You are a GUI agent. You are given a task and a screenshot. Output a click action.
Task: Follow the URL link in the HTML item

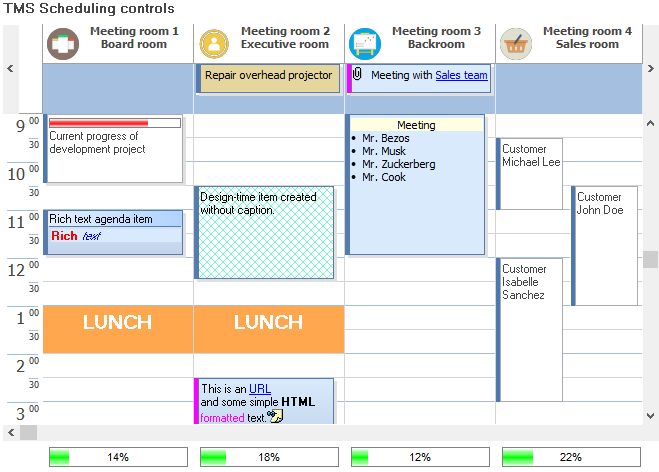[x=260, y=389]
